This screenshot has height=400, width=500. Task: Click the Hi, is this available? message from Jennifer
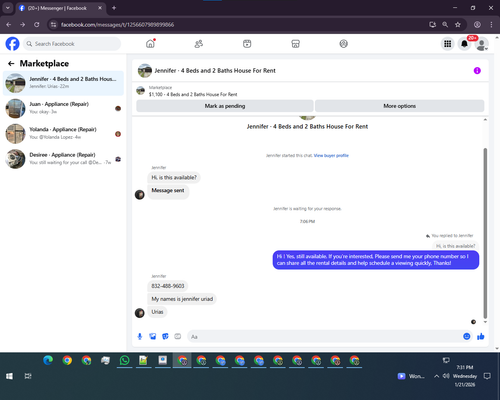(x=174, y=178)
